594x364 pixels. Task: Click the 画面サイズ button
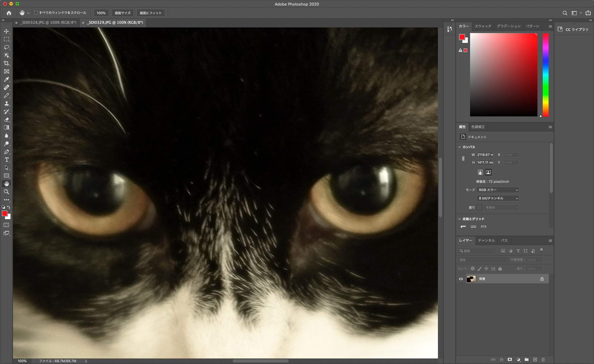point(123,13)
